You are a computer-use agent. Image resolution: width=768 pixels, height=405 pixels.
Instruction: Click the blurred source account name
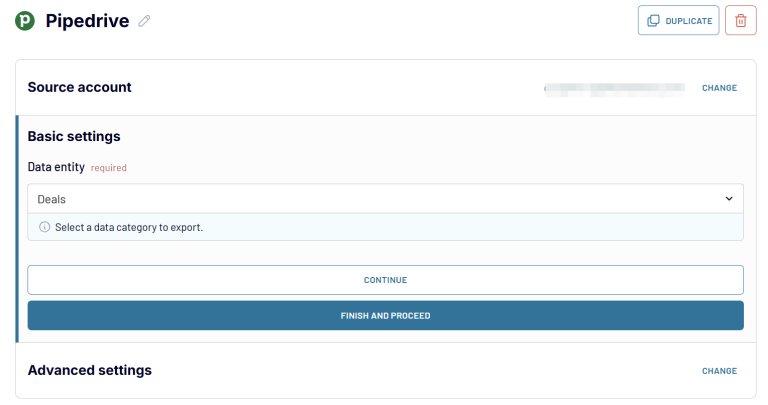click(x=614, y=88)
